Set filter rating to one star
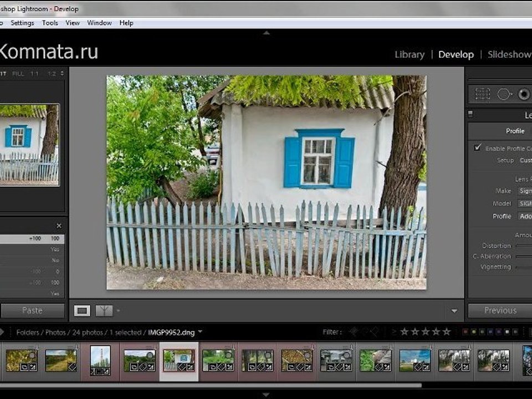Screen dimensions: 532x399 [404, 331]
